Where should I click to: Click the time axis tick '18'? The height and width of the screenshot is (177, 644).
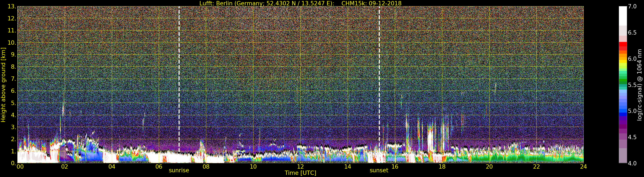(442, 167)
